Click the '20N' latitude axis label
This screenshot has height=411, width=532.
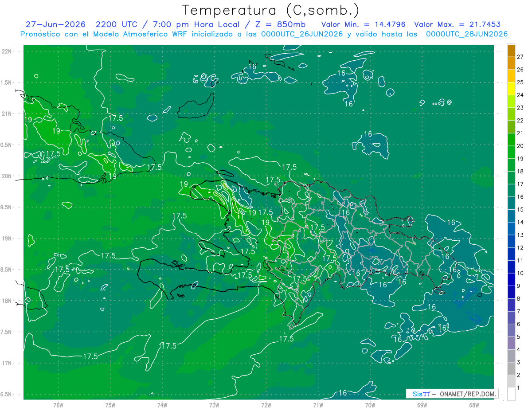pyautogui.click(x=7, y=176)
